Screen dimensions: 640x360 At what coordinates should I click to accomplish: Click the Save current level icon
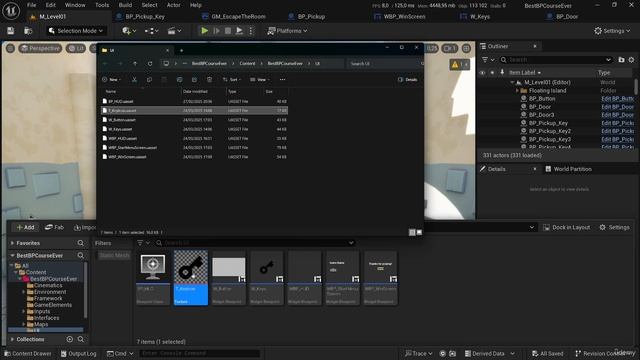[x=11, y=31]
